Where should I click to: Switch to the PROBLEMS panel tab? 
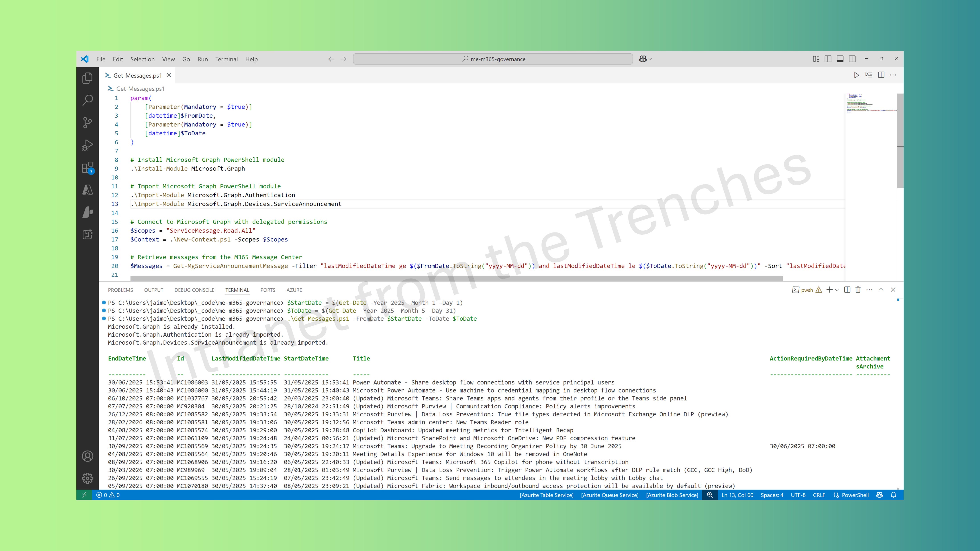click(x=120, y=290)
